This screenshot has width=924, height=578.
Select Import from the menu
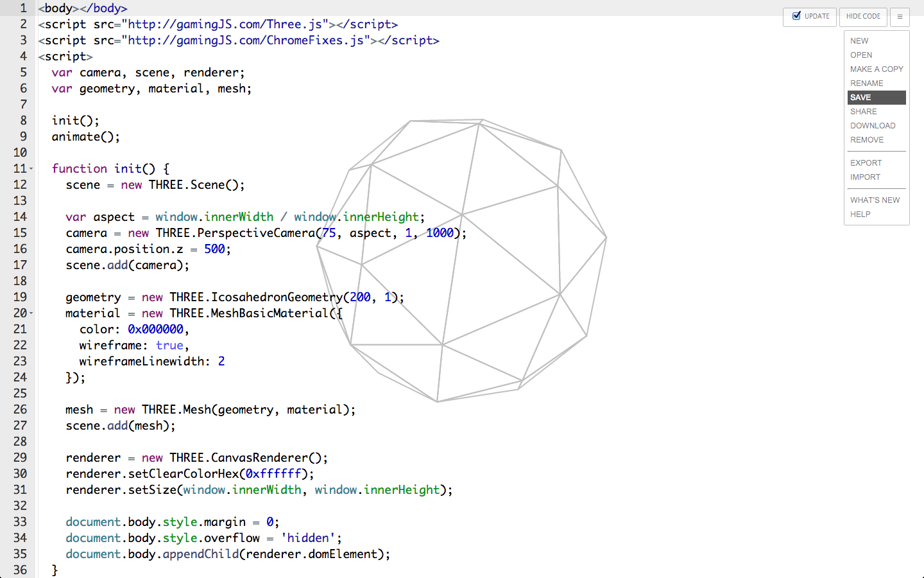866,177
